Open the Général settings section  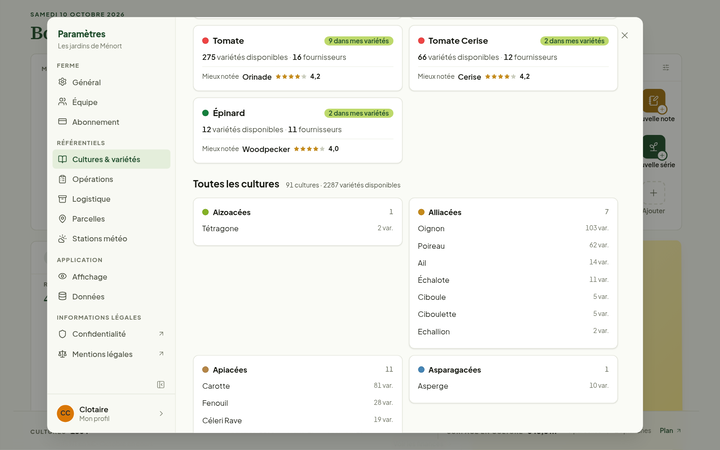coord(111,82)
